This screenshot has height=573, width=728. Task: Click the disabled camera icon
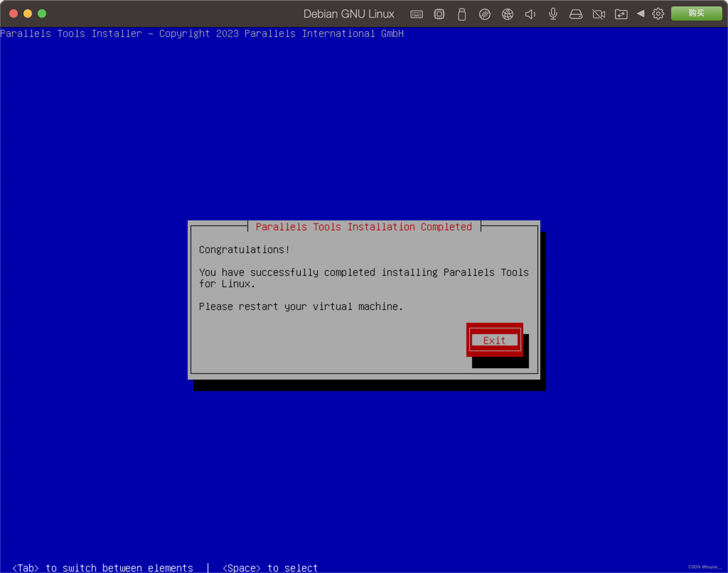coord(599,14)
